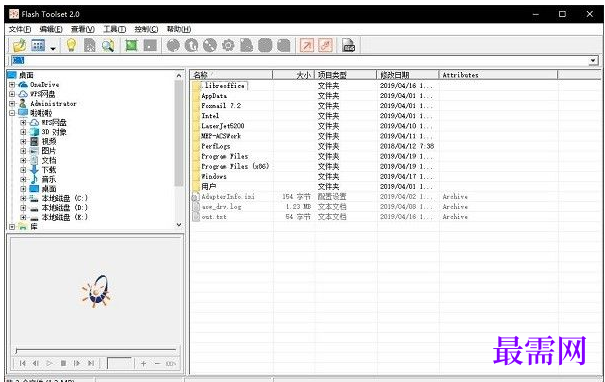The height and width of the screenshot is (382, 605).
Task: Expand the 库 tree node
Action: 12,227
